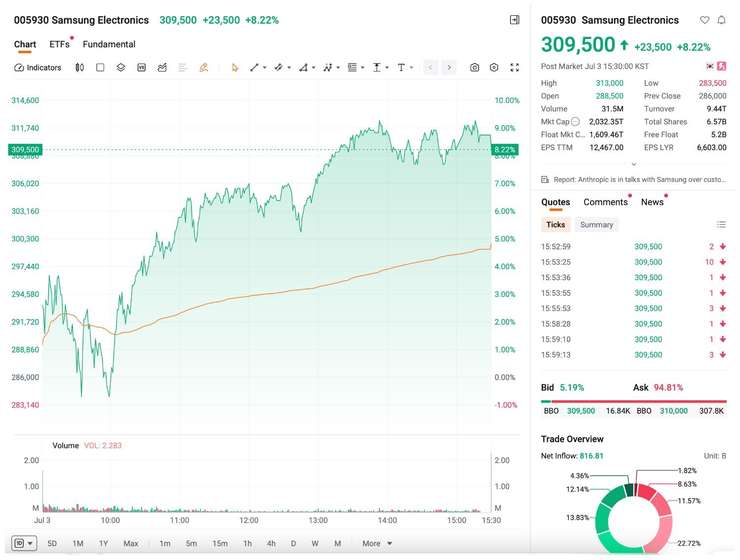
Task: Expand the channel line tool options arrow
Action: coord(289,68)
